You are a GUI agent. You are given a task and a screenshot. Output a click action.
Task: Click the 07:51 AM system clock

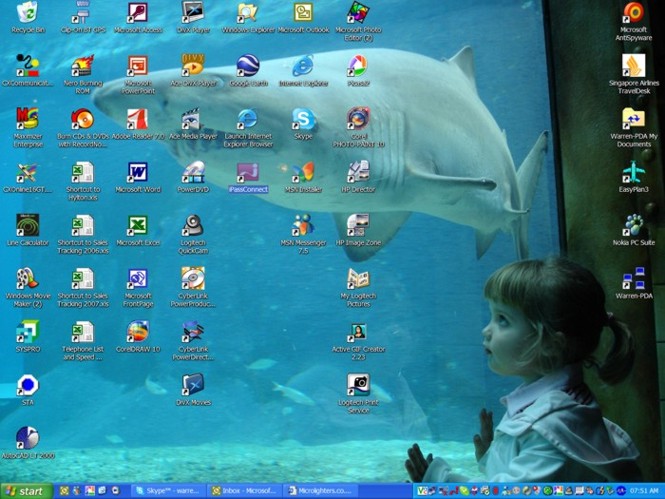pyautogui.click(x=644, y=491)
